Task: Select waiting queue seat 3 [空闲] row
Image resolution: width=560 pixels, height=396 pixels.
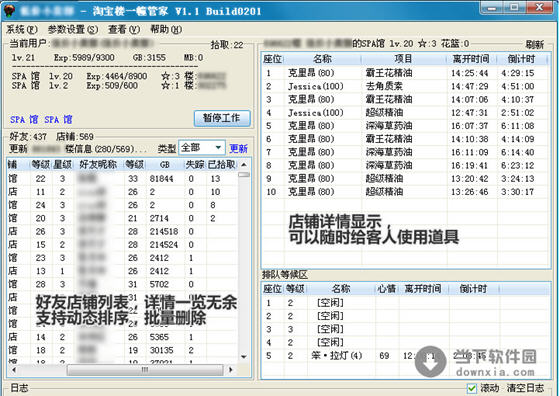Action: point(406,329)
